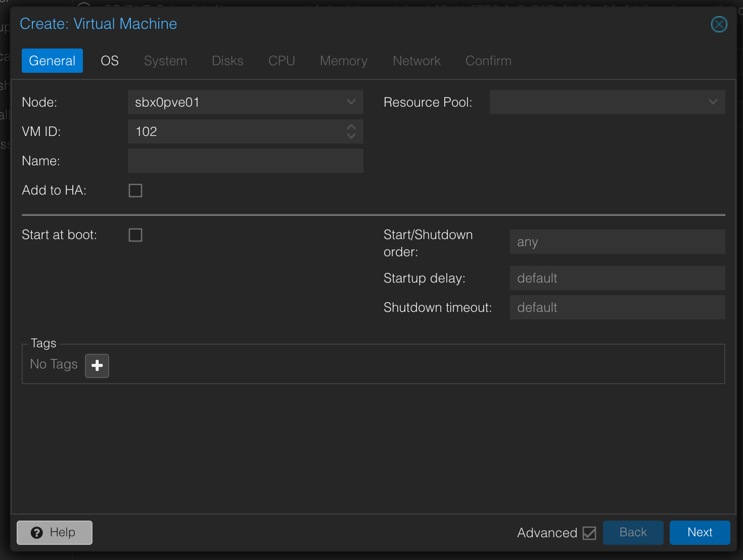Uncheck the Advanced option

(x=589, y=532)
